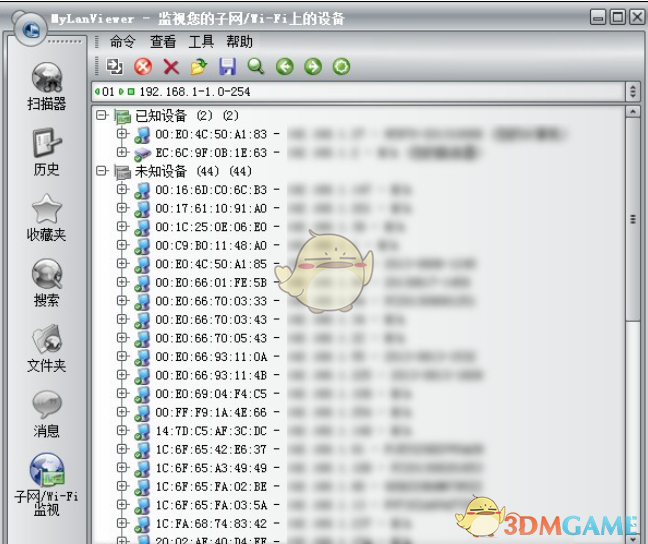Click computer icon of 00:E0:4C:50:A1:83
This screenshot has width=648, height=544.
pos(142,135)
